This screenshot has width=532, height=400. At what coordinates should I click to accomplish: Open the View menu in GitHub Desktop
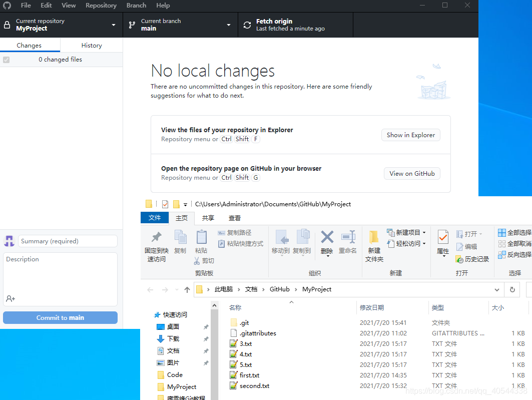(69, 6)
